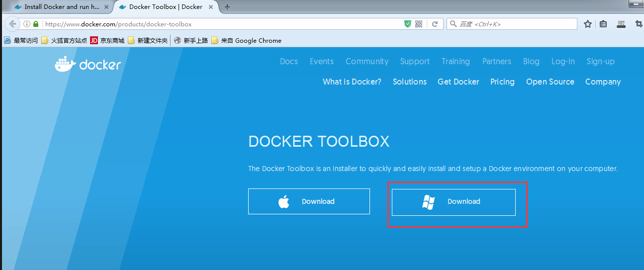
Task: Open the 新建文件夹 bookmark folder
Action: pyautogui.click(x=148, y=41)
